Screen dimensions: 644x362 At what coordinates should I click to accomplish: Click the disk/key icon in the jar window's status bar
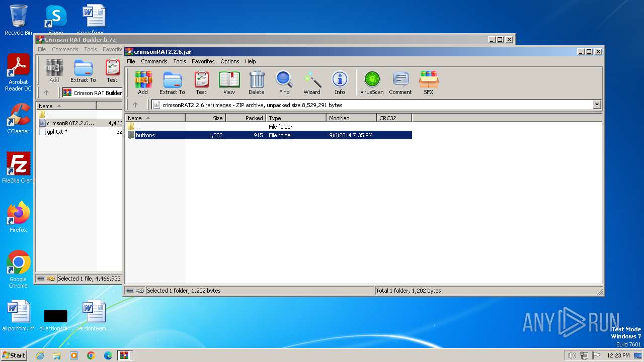point(135,291)
